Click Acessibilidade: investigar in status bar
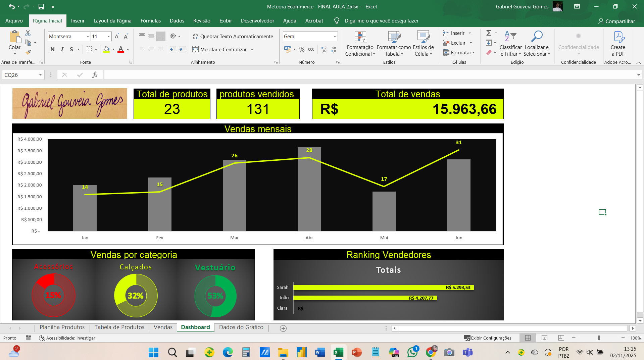Viewport: 644px width, 360px height. (x=67, y=338)
